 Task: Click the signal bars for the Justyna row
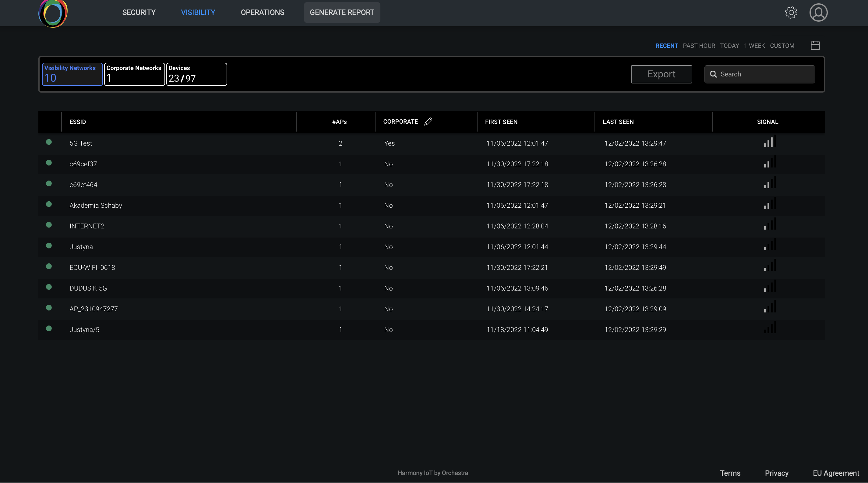[770, 245]
